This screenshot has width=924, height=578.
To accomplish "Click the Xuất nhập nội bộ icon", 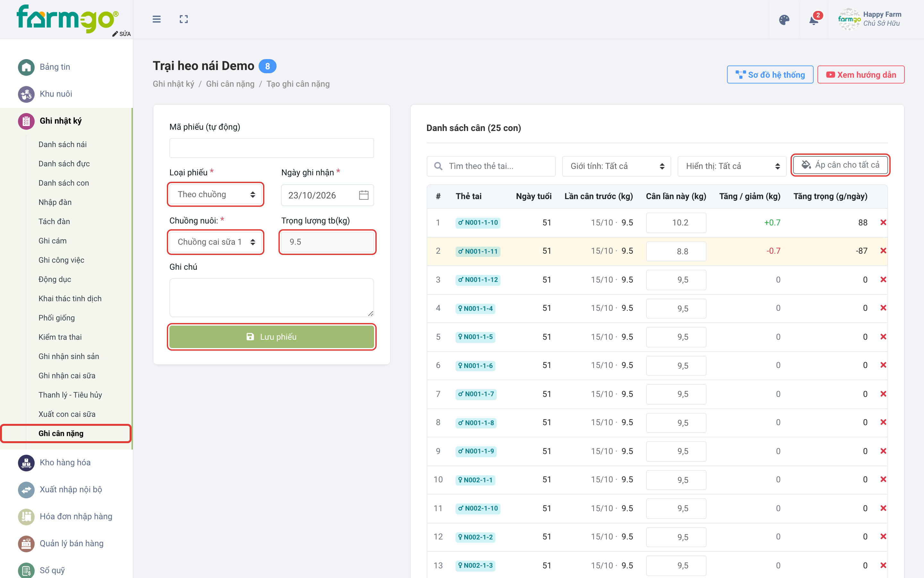I will pos(26,490).
